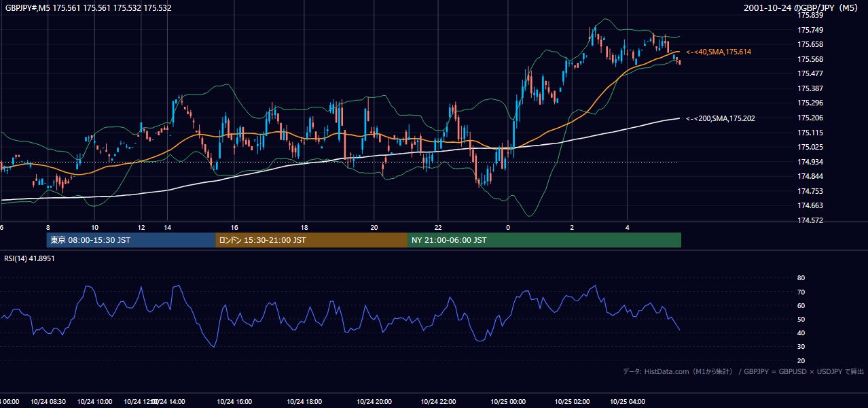The height and width of the screenshot is (408, 868).
Task: Click price axis value 174.844
Action: (x=810, y=176)
